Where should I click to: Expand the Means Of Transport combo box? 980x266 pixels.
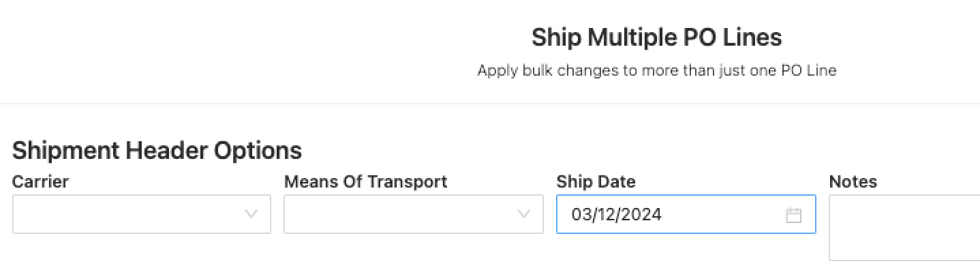414,214
